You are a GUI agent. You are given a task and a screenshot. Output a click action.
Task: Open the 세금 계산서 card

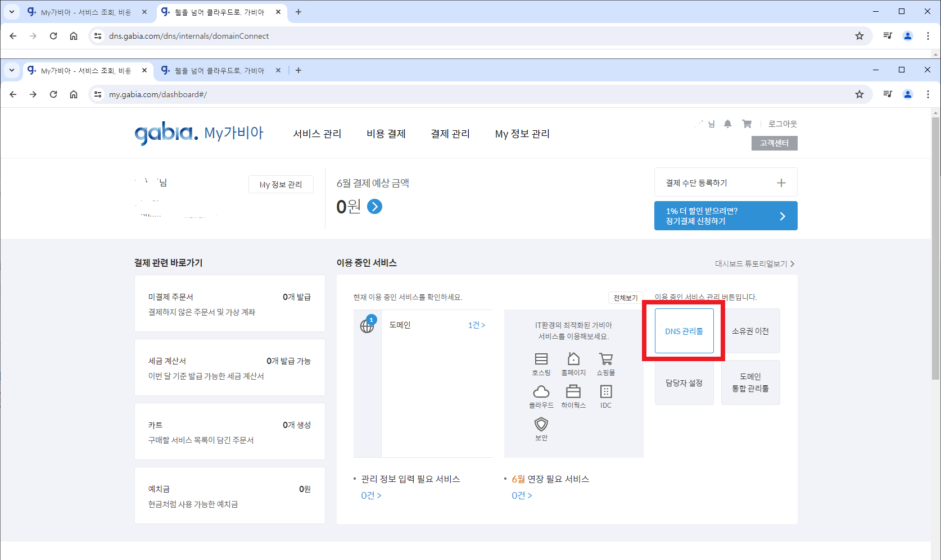(x=230, y=367)
